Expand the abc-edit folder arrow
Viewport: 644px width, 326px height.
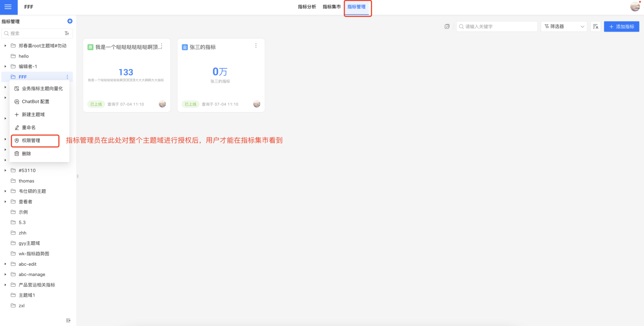tap(5, 264)
